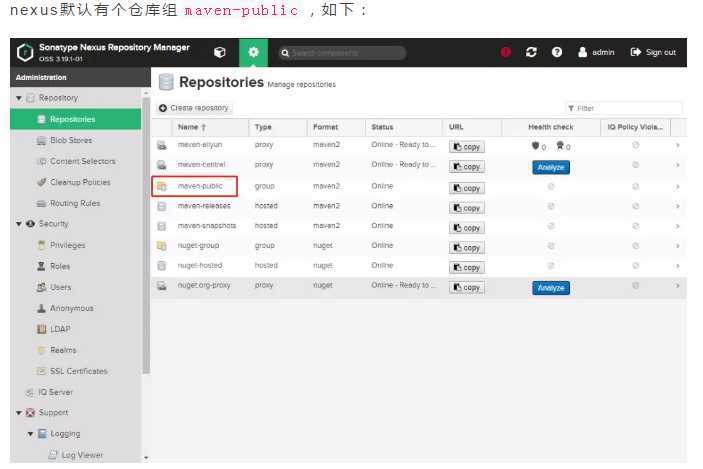The width and height of the screenshot is (703, 469).
Task: Collapse the Support tree node
Action: pos(19,413)
